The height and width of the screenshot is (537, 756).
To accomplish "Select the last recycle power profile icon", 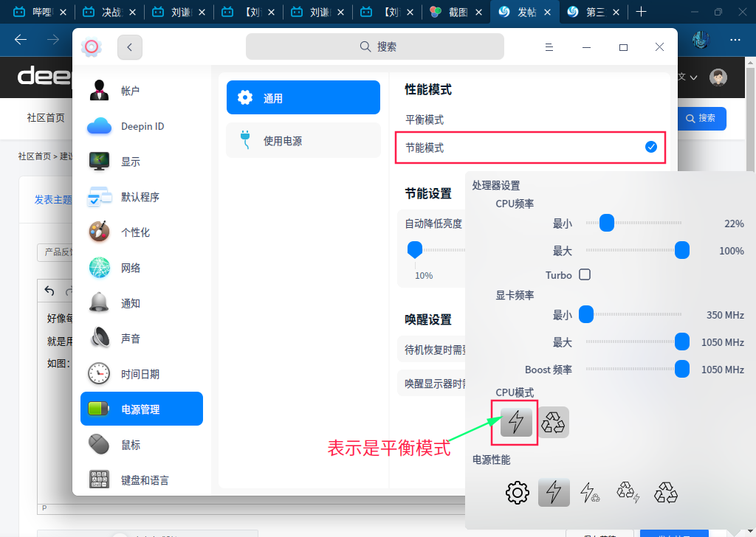I will [666, 492].
